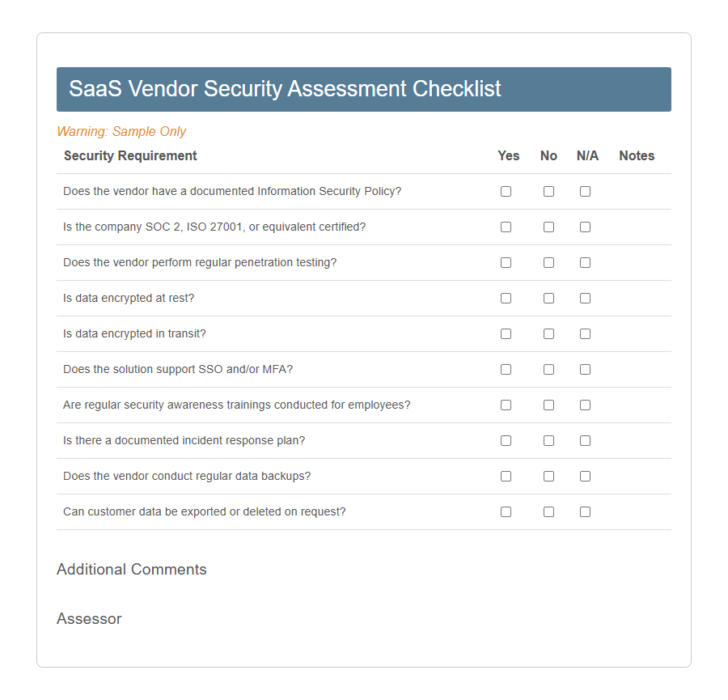This screenshot has height=700, width=728.
Task: Check Yes for documented Information Security Policy
Action: coord(506,191)
